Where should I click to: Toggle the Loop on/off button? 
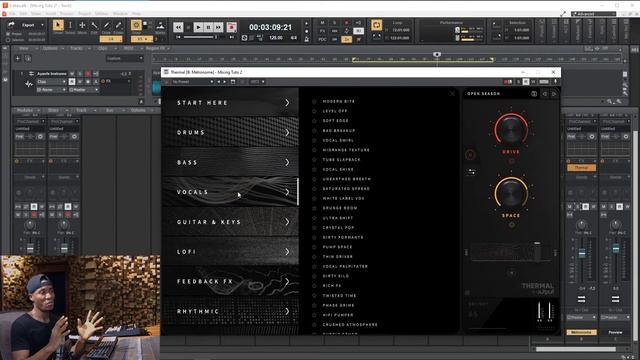[x=376, y=25]
